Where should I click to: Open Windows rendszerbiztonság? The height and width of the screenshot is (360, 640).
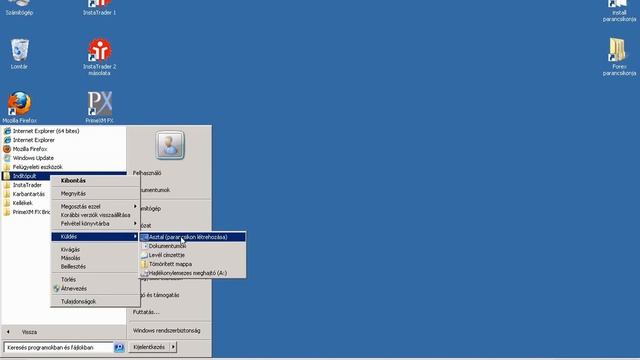(167, 331)
